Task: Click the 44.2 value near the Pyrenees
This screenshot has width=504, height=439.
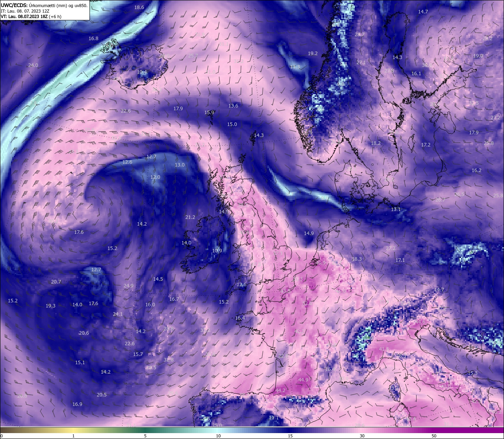Action: tap(280, 391)
